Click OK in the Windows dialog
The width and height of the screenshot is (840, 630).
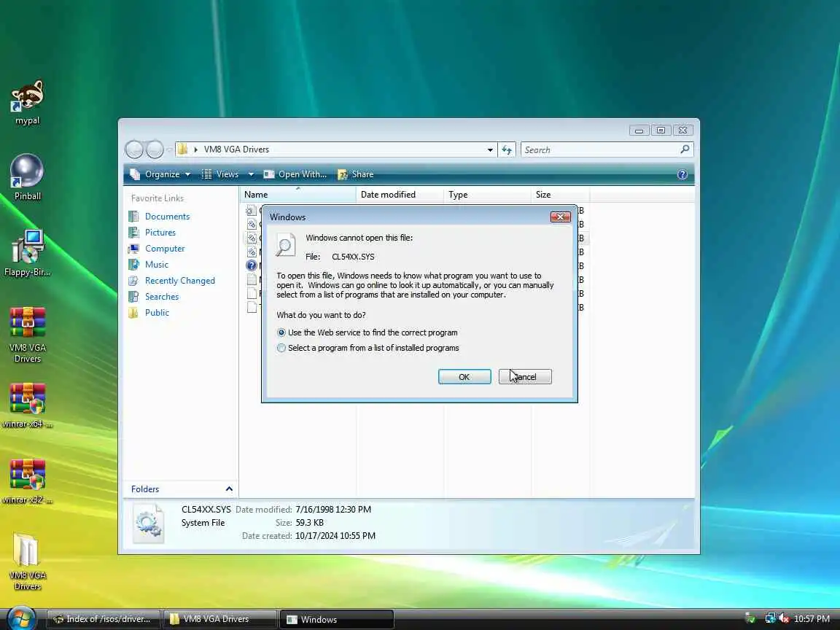tap(464, 376)
